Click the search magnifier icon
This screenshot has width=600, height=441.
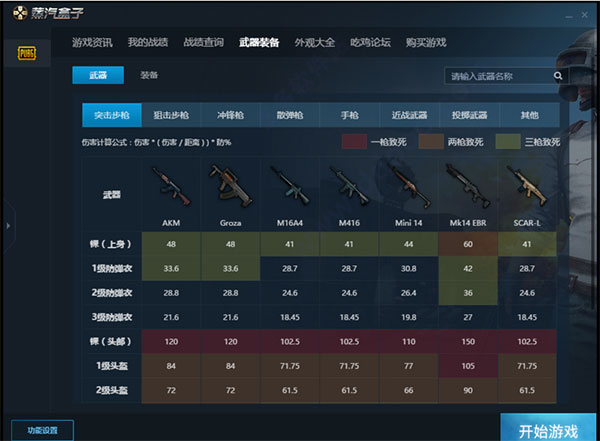click(558, 76)
